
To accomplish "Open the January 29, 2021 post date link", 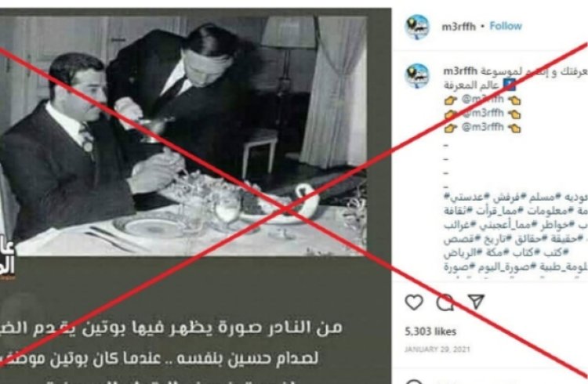I will coord(437,349).
